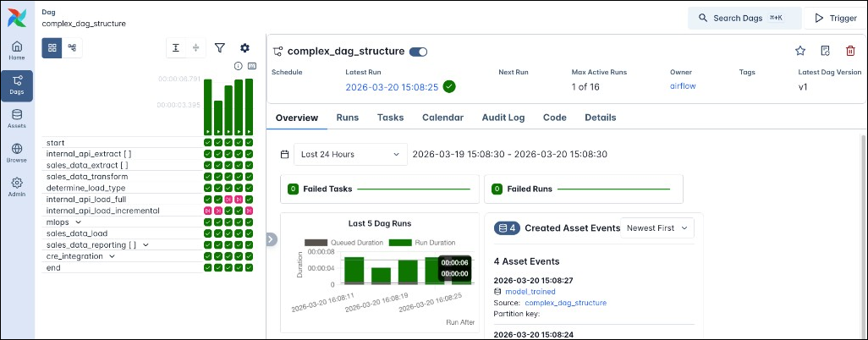Select first skipped instance of internal_api_load_incremental
This screenshot has width=868, height=340.
[x=207, y=211]
